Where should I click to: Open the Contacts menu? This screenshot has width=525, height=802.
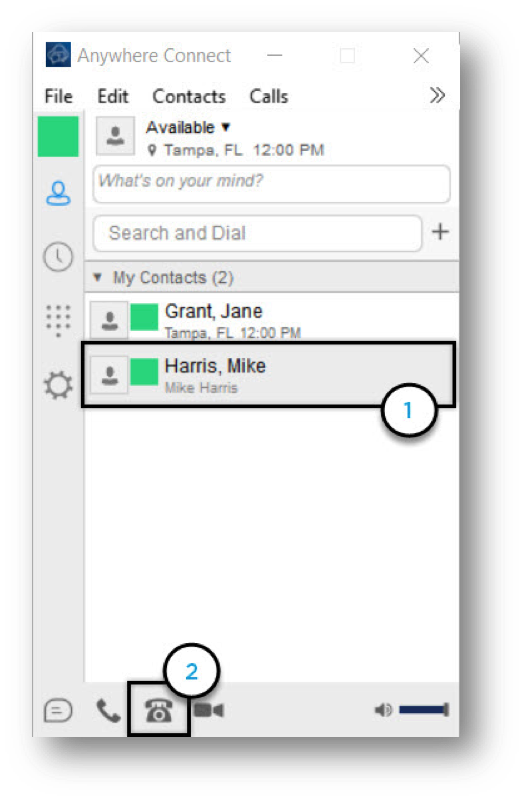click(189, 96)
